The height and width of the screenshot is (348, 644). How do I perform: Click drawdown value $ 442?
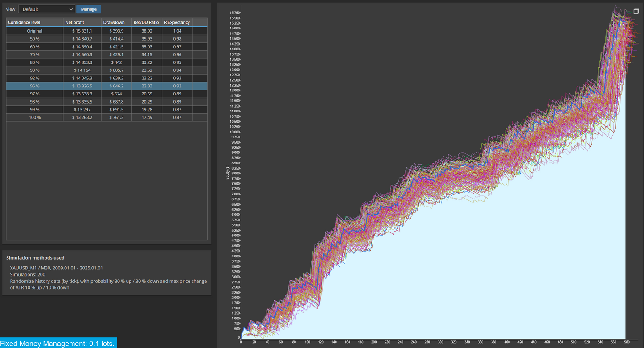[x=116, y=62]
